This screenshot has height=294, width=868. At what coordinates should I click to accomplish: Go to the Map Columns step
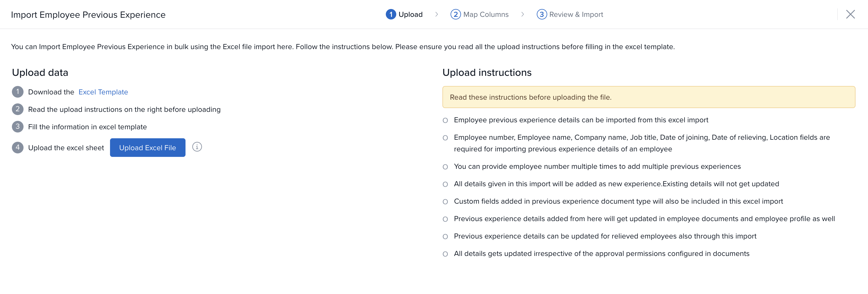pos(480,15)
